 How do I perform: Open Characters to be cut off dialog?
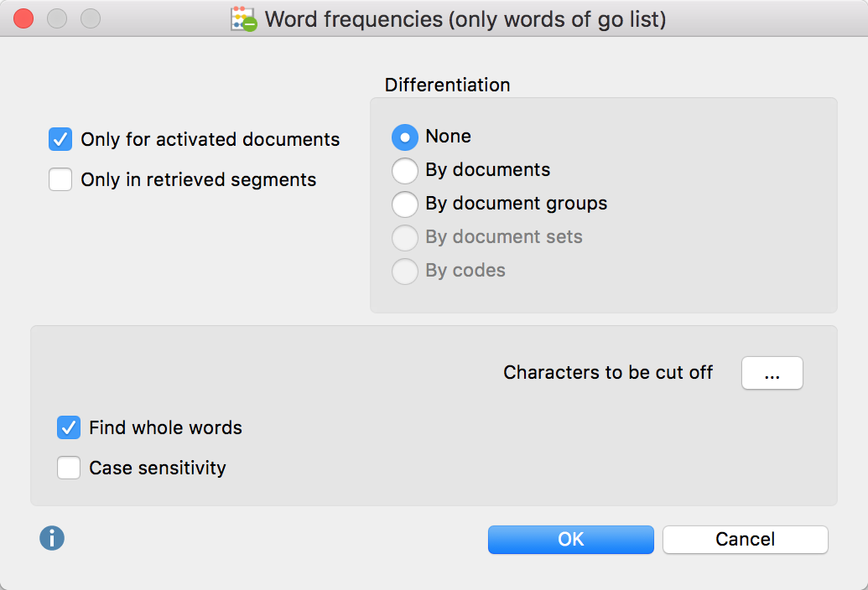pos(772,373)
